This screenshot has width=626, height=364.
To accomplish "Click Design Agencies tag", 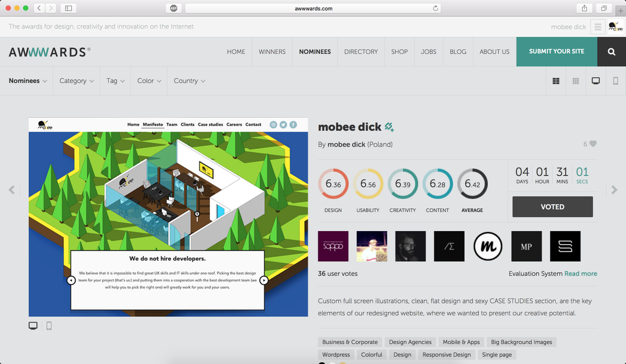I will [411, 342].
